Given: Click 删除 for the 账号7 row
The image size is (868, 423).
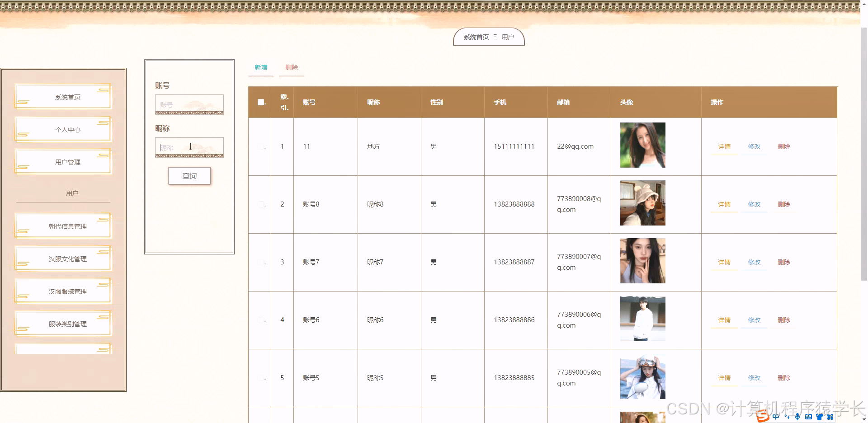Looking at the screenshot, I should point(784,262).
